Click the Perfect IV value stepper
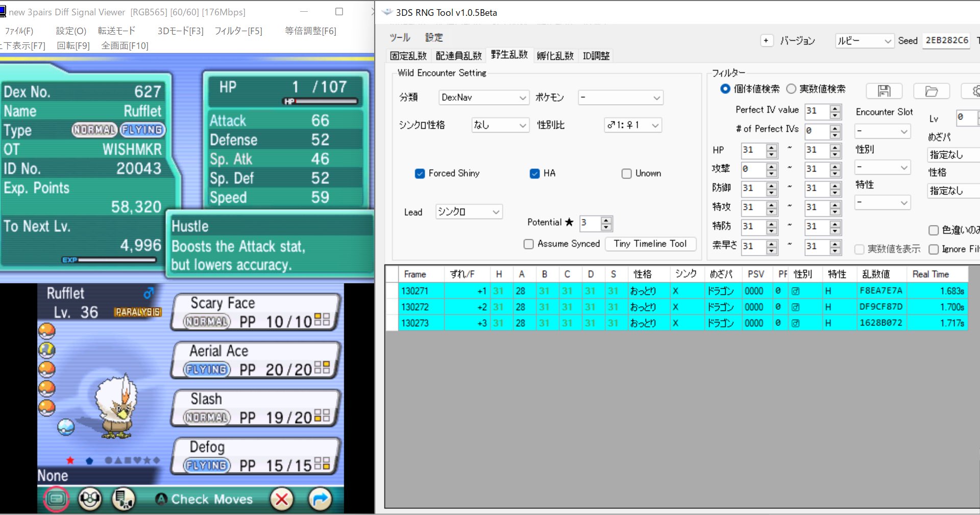Screen dimensions: 980x515 [835, 111]
